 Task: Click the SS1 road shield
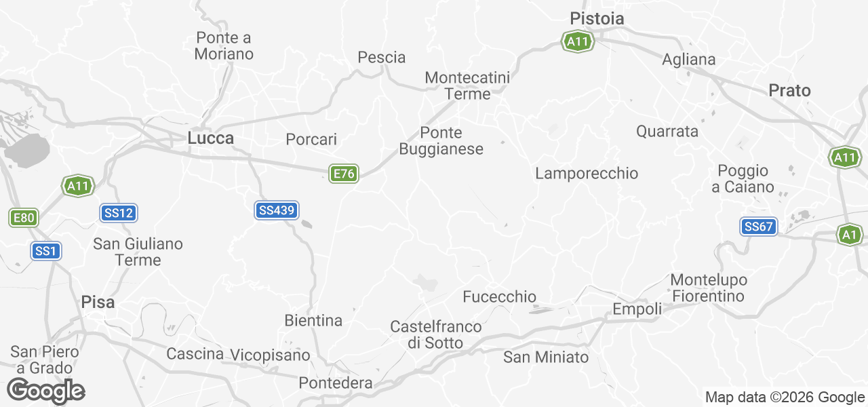click(x=46, y=251)
